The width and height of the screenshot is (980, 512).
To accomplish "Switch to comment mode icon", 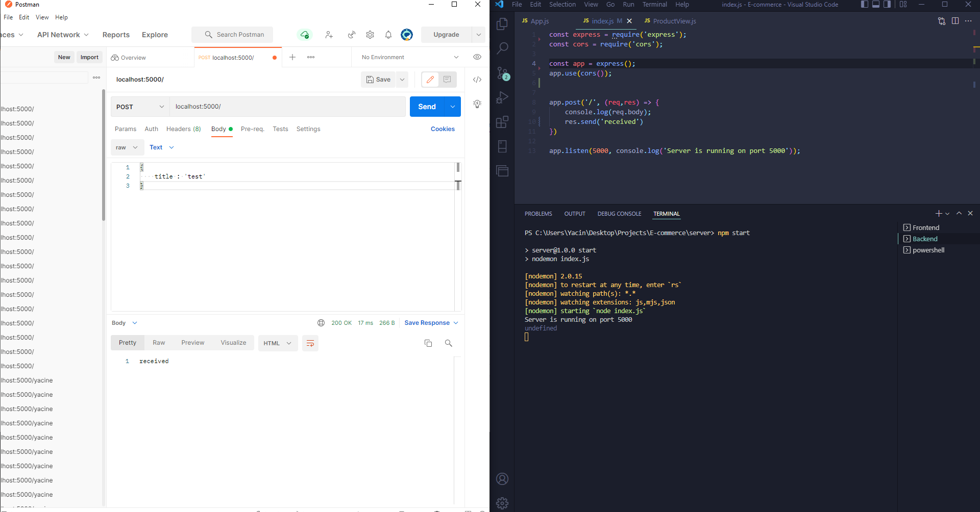I will click(447, 80).
